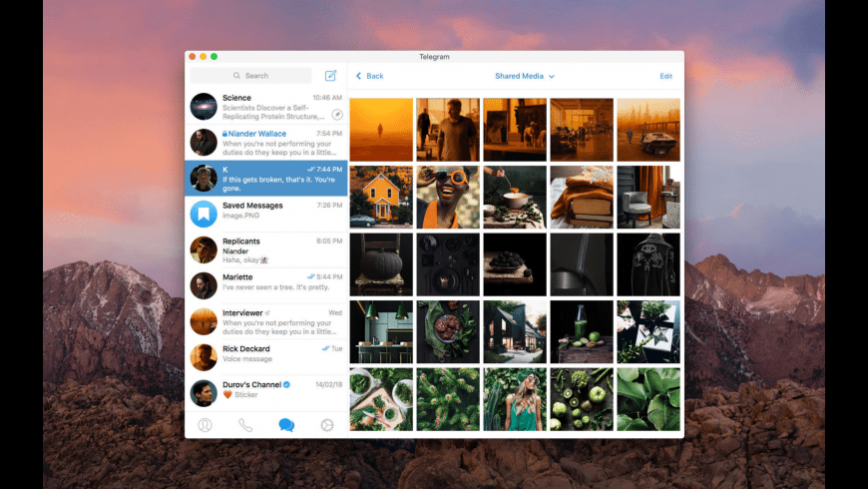Image resolution: width=868 pixels, height=489 pixels.
Task: Click the compose new message icon
Action: pyautogui.click(x=330, y=75)
